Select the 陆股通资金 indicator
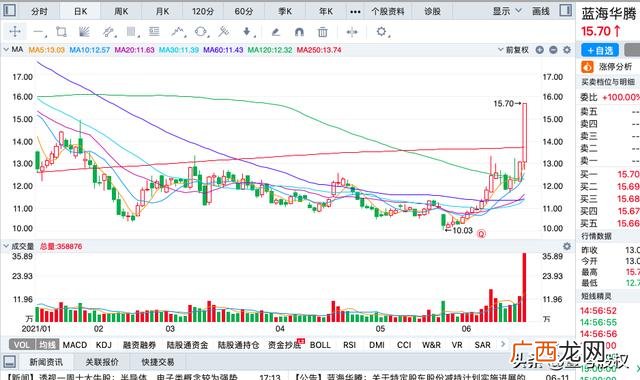640x380 pixels. pyautogui.click(x=187, y=345)
